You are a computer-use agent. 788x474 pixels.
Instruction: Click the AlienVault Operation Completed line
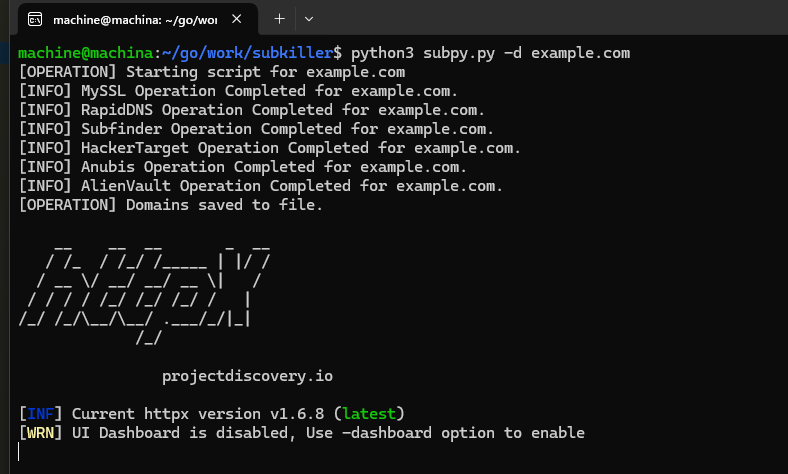point(260,186)
